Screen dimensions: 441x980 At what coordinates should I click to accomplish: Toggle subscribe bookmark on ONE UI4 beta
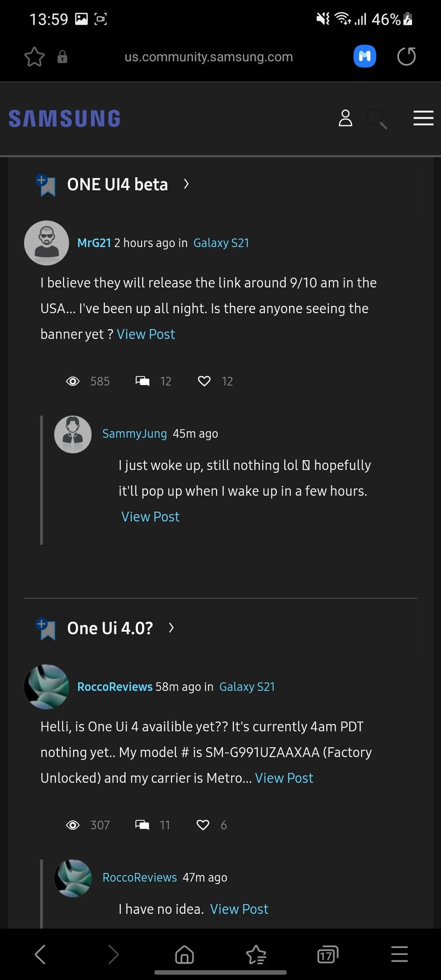(x=46, y=185)
